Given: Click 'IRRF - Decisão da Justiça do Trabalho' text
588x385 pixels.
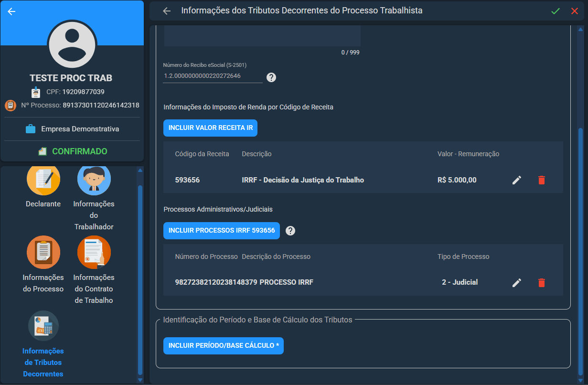Looking at the screenshot, I should point(303,180).
